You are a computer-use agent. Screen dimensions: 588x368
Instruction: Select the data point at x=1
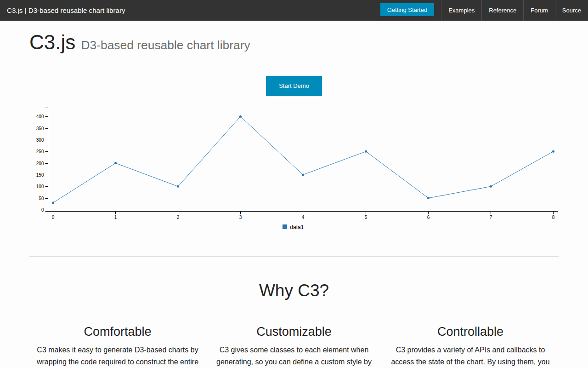[x=115, y=163]
